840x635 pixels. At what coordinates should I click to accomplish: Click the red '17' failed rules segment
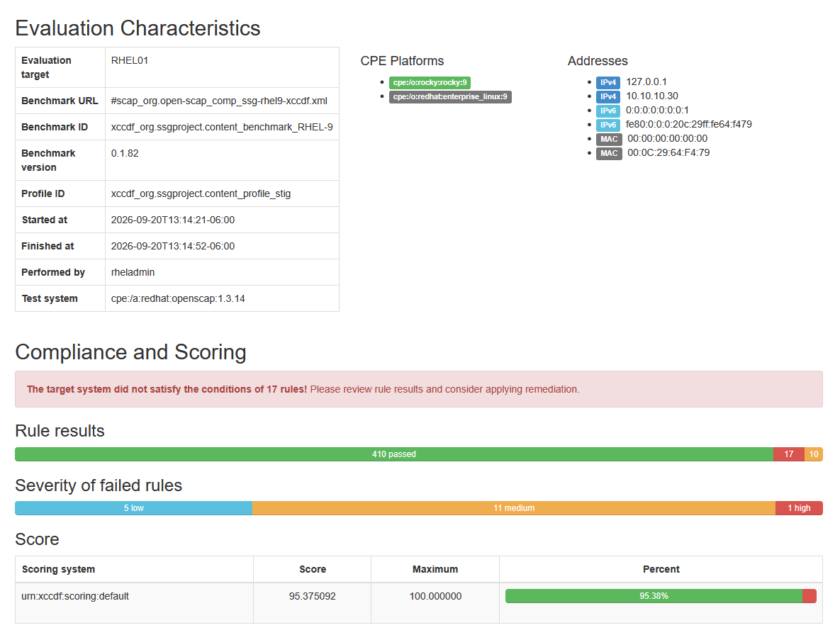click(788, 454)
